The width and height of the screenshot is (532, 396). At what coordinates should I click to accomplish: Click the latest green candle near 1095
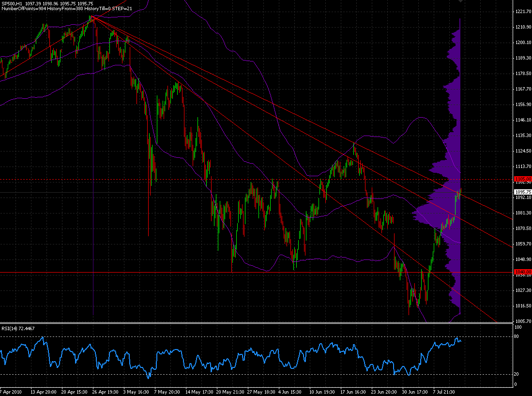(x=461, y=191)
